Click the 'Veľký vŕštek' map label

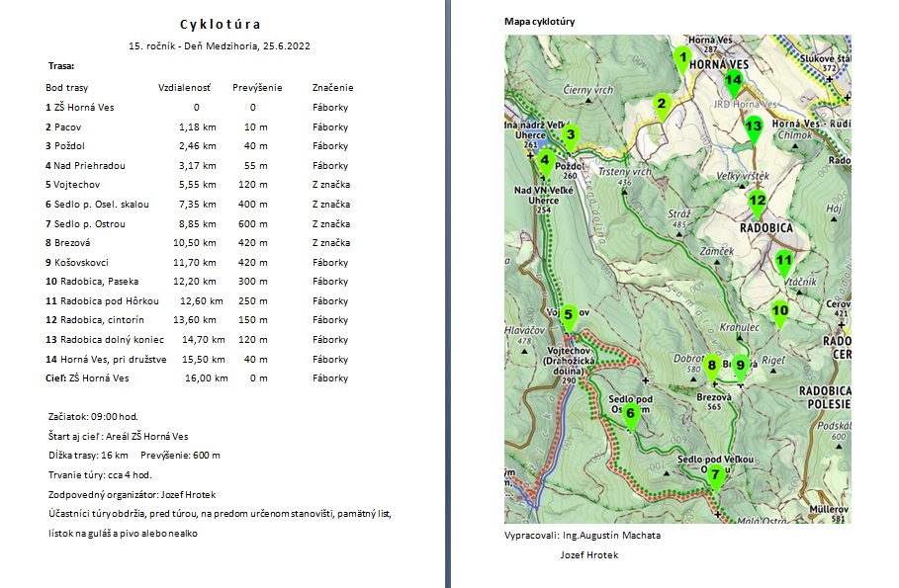click(x=743, y=176)
